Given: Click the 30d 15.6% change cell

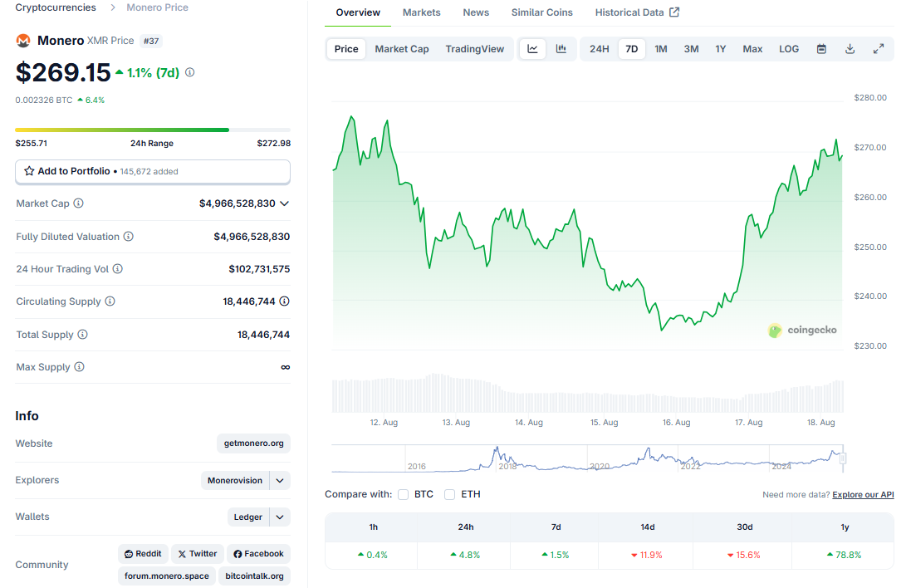Looking at the screenshot, I should coord(743,555).
